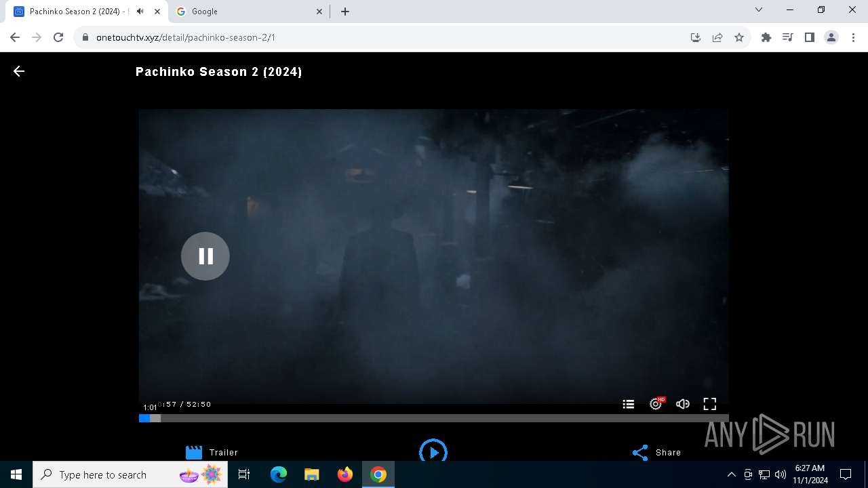Click the Share button
868x488 pixels.
[x=656, y=452]
